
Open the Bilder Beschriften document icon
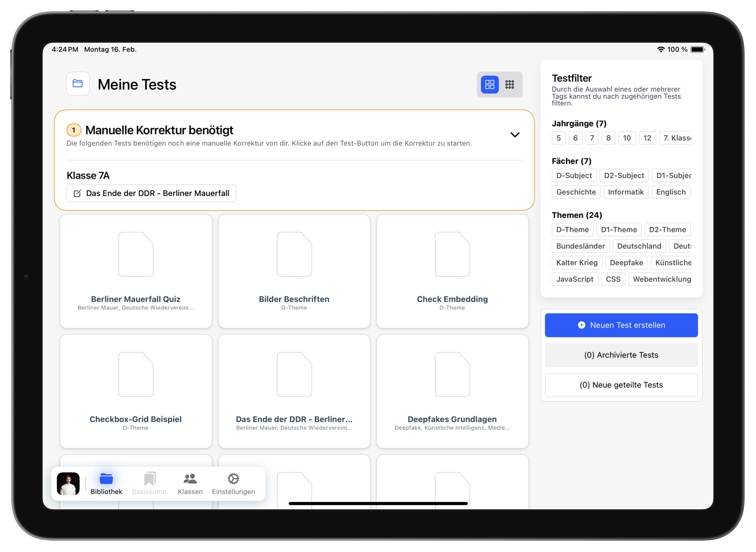pyautogui.click(x=294, y=254)
